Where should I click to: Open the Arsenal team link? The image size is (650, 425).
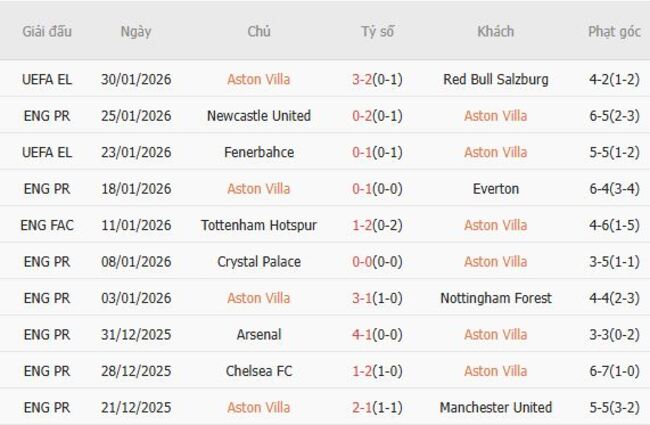(x=258, y=335)
